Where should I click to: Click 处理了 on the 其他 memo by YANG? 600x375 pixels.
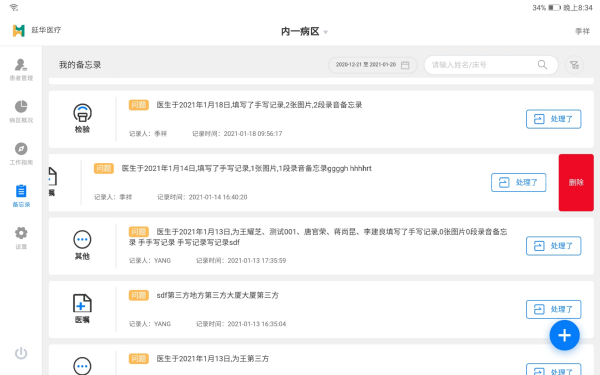(x=553, y=246)
